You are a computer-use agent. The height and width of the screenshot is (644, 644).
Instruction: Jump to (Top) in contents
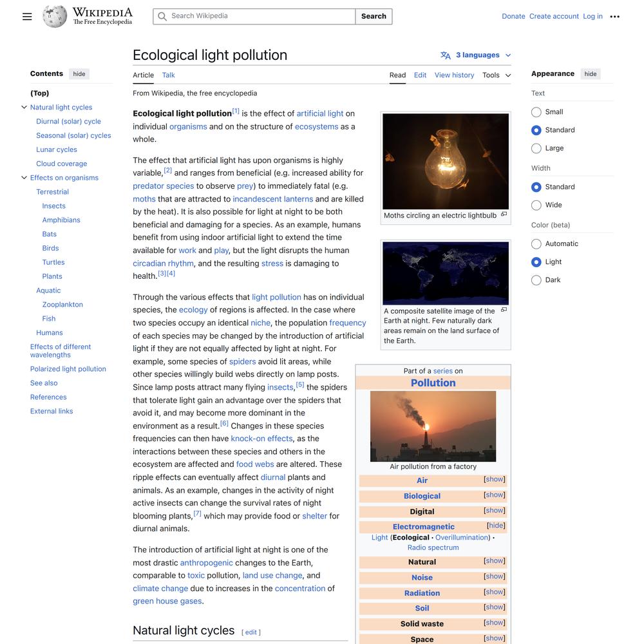click(39, 93)
